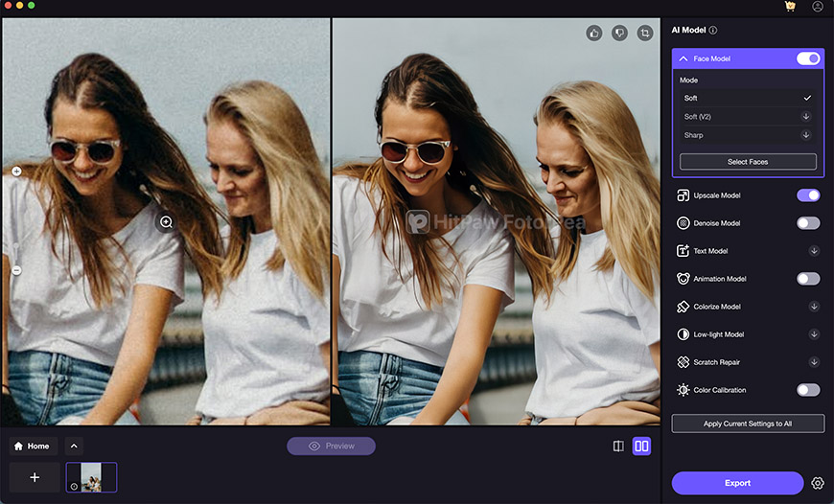Click the vertical zoom slider handle
The image size is (834, 504).
(16, 246)
